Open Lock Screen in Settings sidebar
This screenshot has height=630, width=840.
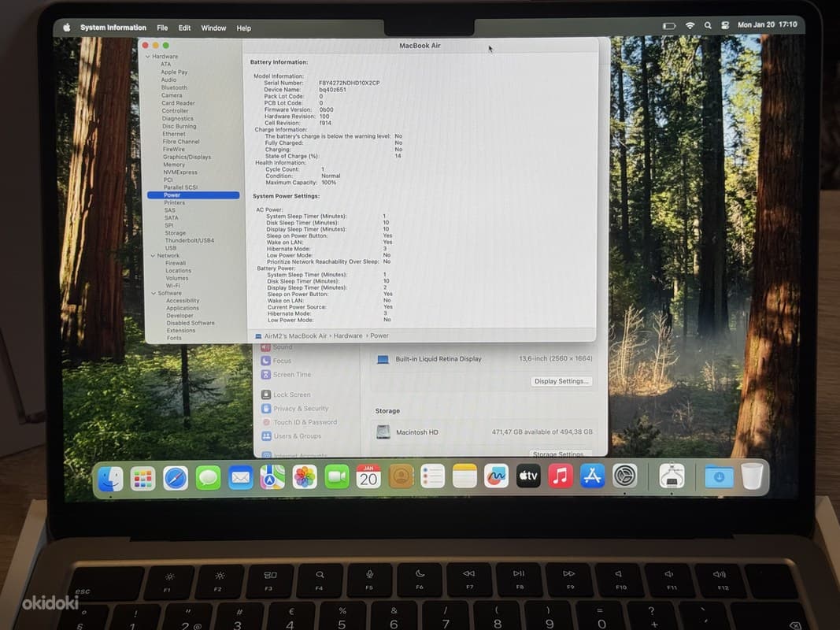[x=286, y=395]
